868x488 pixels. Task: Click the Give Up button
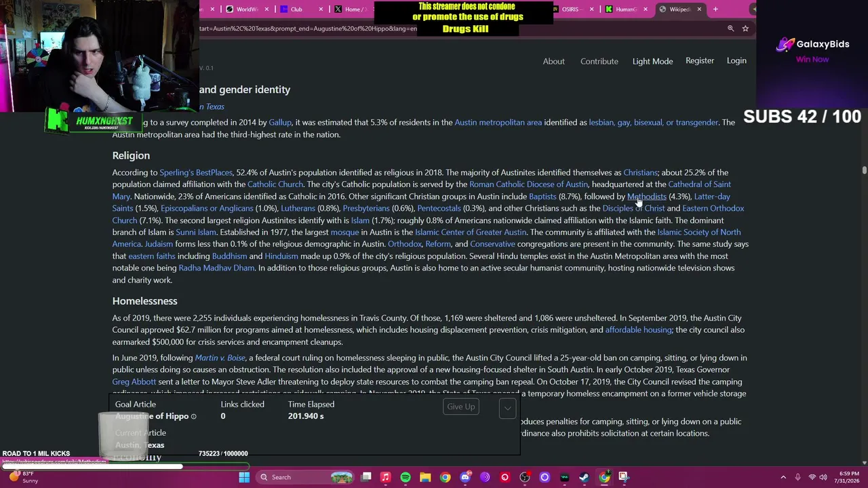pyautogui.click(x=461, y=407)
